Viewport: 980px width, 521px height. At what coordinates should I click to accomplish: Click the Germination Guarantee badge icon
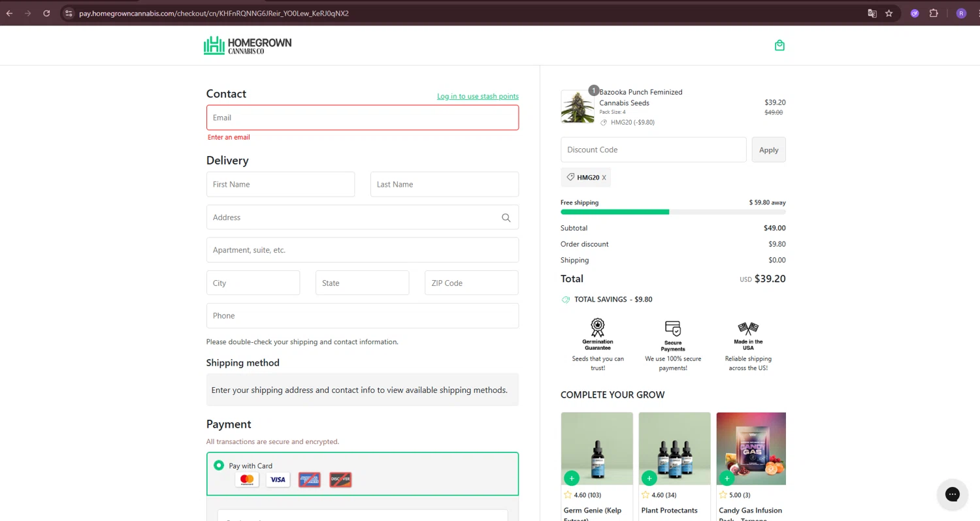[x=597, y=327]
